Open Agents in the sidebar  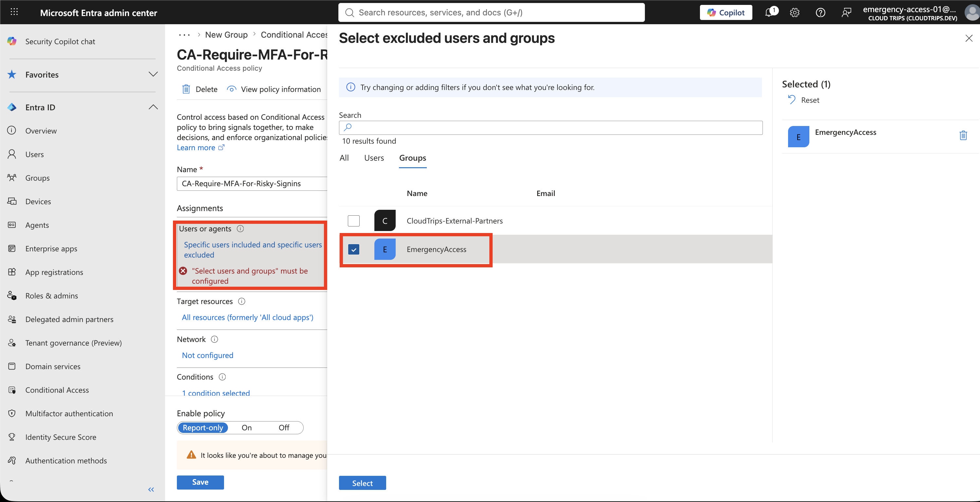click(x=37, y=225)
